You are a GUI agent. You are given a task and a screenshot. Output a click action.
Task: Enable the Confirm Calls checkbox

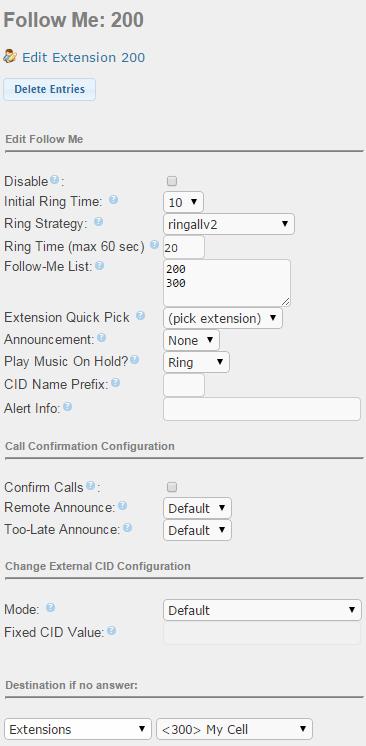coord(172,487)
